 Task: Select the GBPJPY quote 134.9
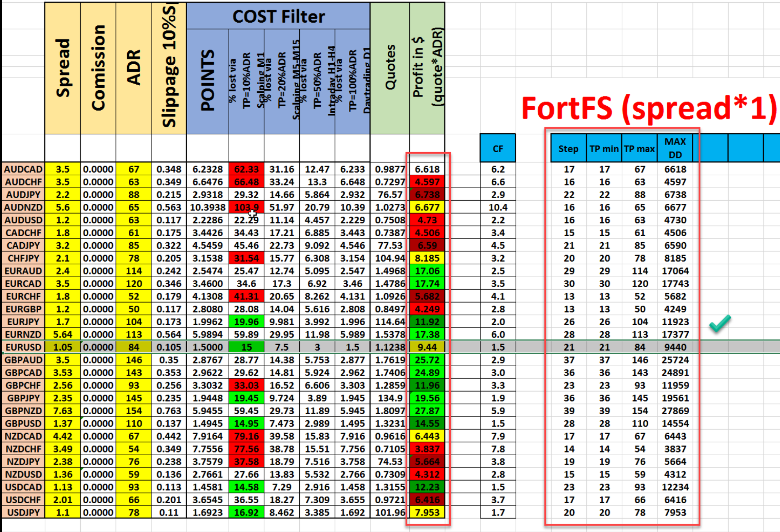pos(390,398)
